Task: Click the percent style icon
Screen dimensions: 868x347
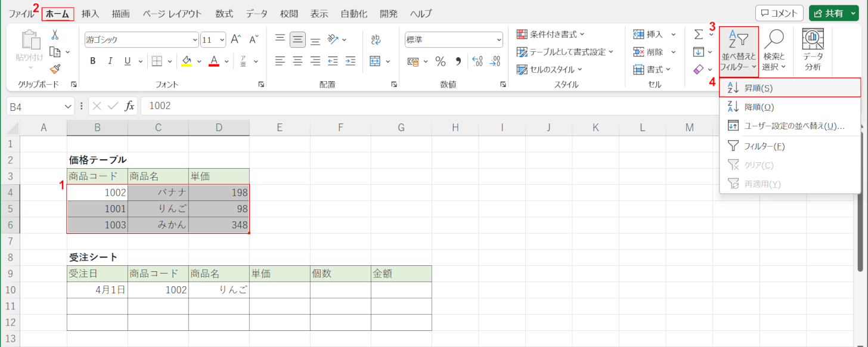Action: tap(441, 61)
